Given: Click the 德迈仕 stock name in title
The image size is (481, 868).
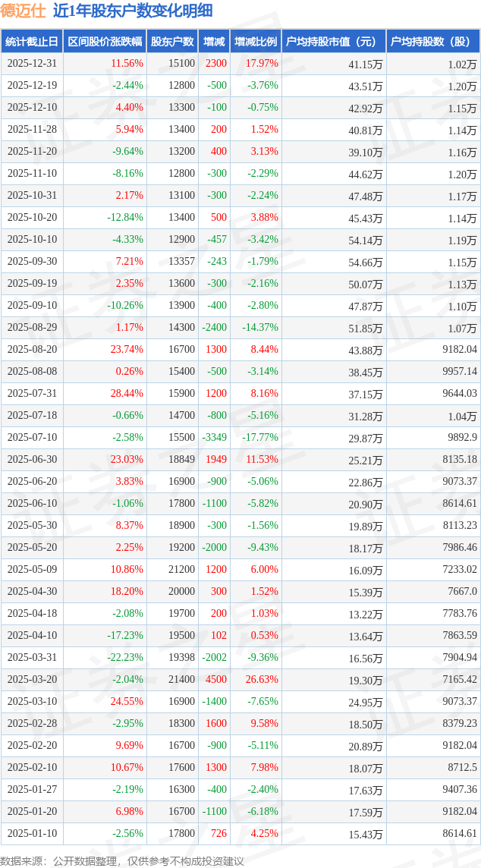Looking at the screenshot, I should [22, 11].
